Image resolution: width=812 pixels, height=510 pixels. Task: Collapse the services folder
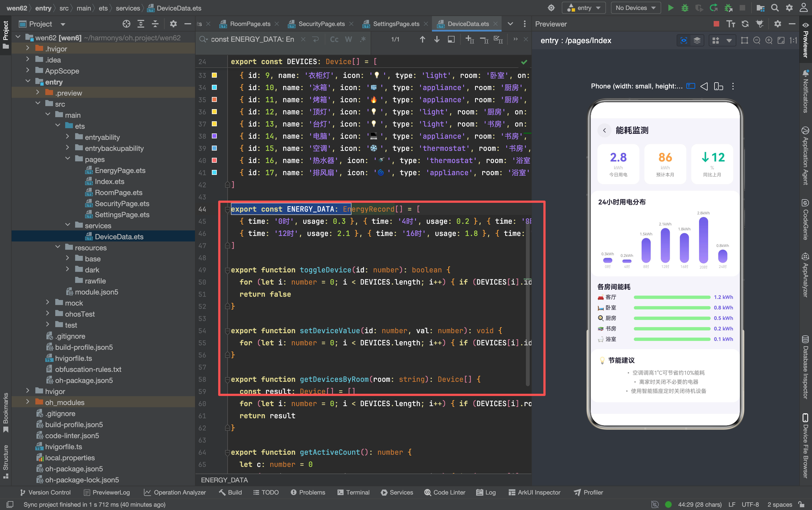pyautogui.click(x=67, y=225)
